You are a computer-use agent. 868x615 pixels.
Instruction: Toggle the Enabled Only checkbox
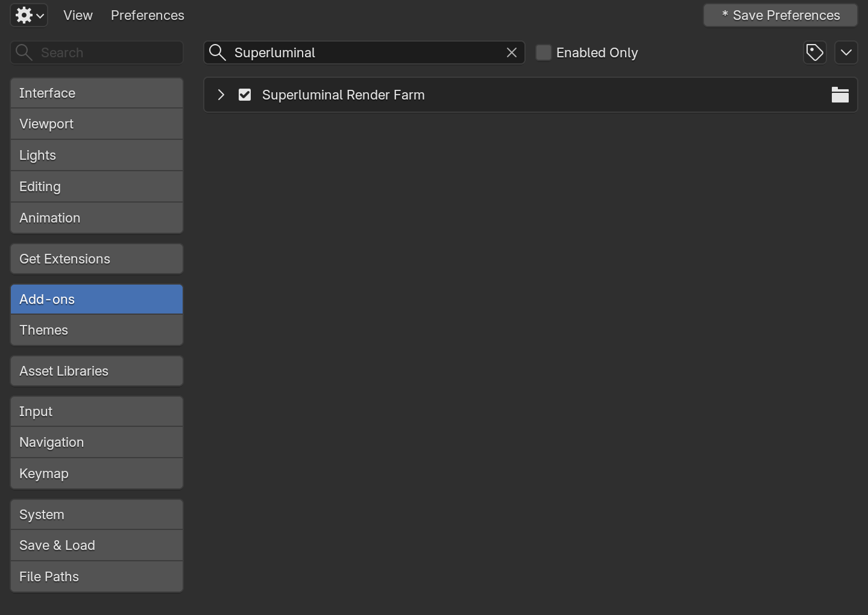point(544,52)
